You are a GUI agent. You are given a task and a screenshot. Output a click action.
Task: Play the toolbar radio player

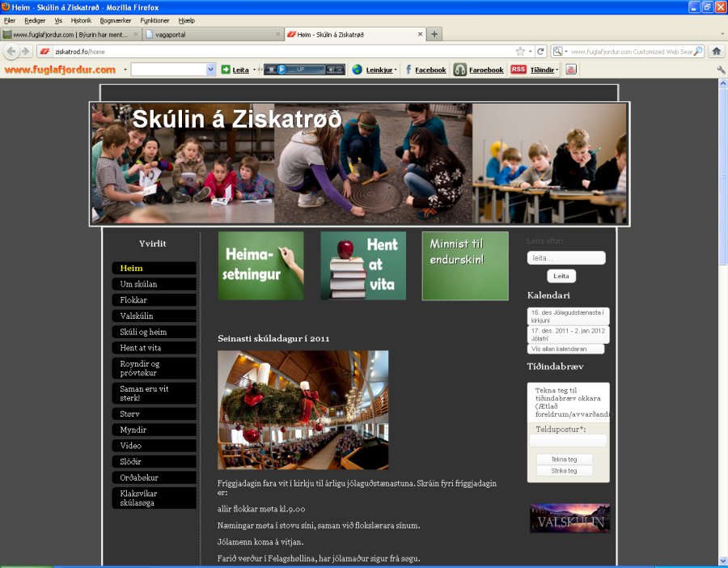(281, 70)
